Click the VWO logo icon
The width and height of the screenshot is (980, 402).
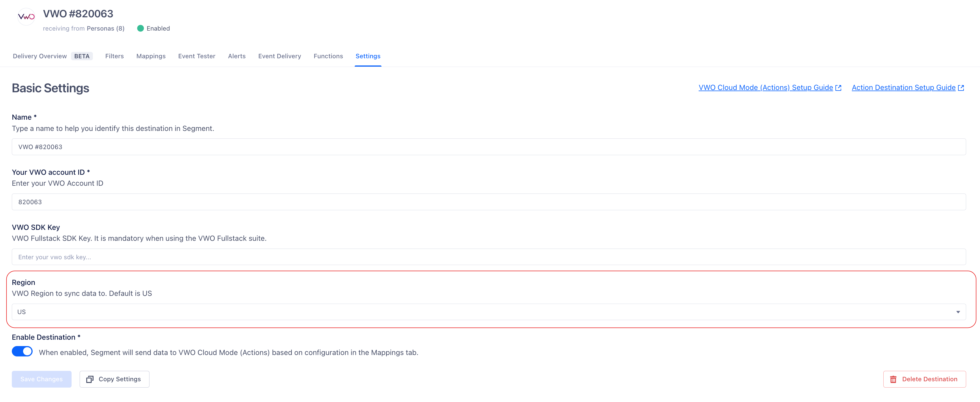tap(26, 17)
